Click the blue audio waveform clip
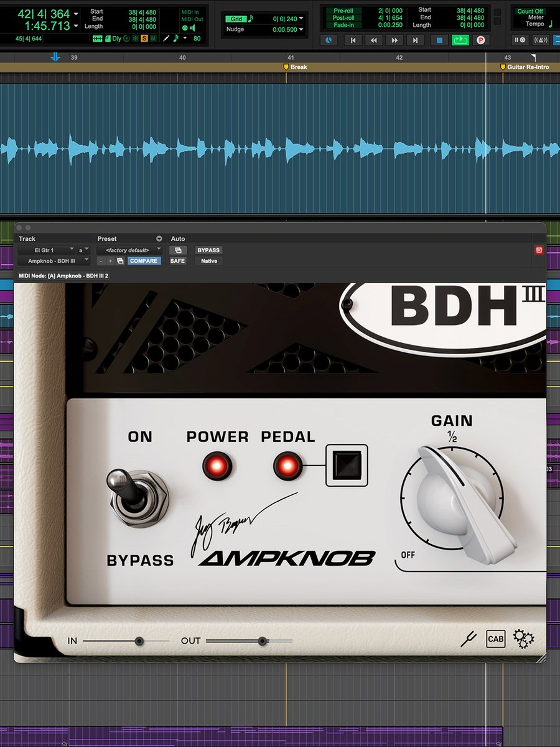The image size is (560, 747). (x=280, y=149)
